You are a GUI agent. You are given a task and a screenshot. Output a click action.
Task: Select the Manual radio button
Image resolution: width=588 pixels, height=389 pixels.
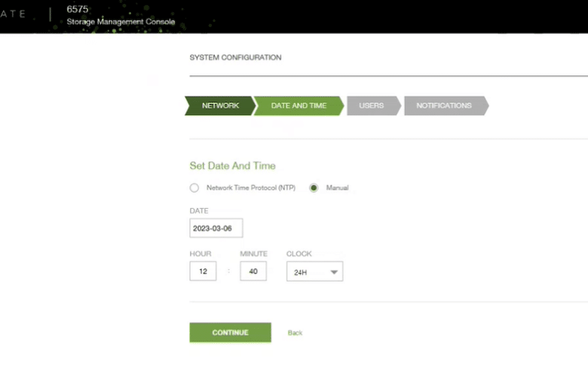click(314, 188)
